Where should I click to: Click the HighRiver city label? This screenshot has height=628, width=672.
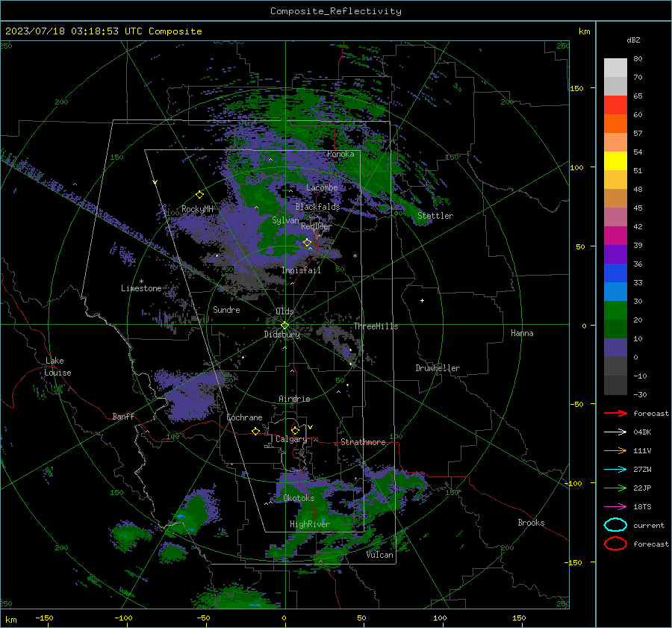click(310, 524)
